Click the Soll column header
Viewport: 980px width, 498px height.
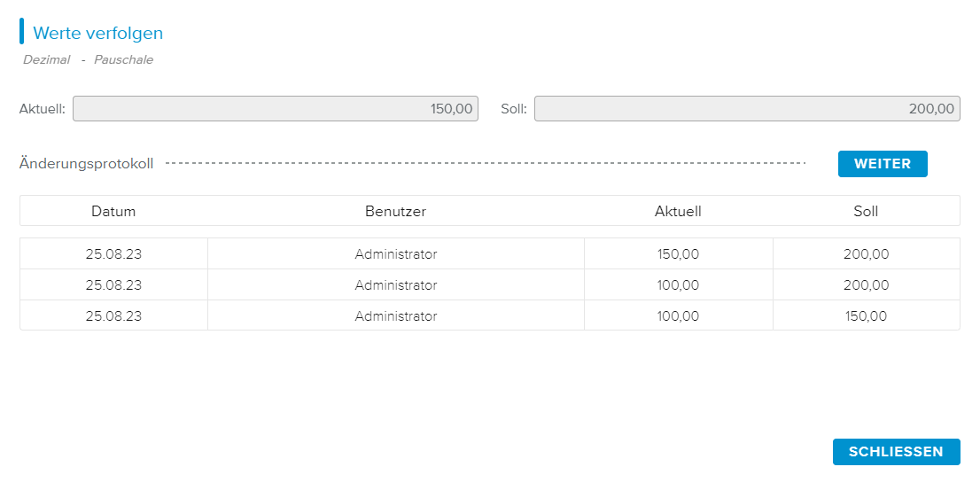tap(866, 211)
